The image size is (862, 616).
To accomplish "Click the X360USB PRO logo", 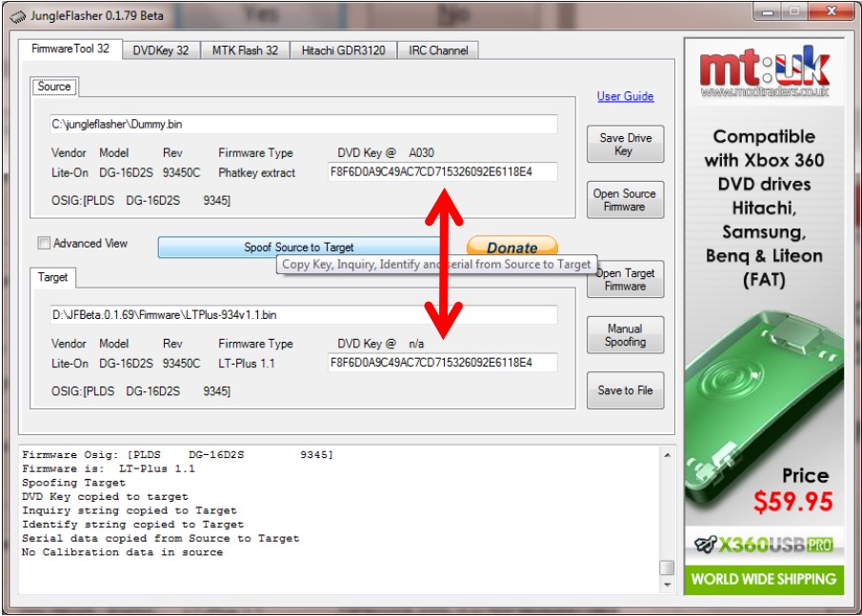I will tap(764, 545).
